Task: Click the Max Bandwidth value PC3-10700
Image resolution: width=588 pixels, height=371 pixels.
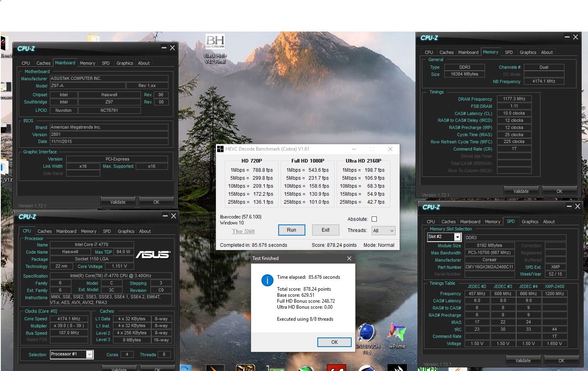Action: pyautogui.click(x=489, y=252)
